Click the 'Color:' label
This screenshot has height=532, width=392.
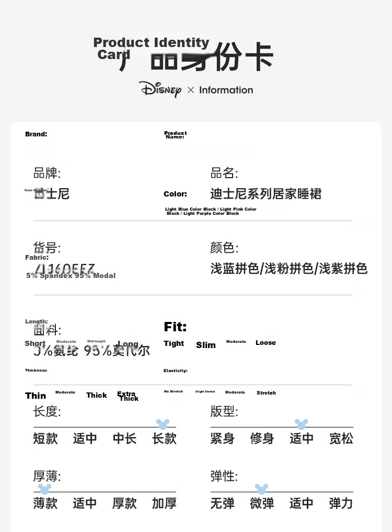(x=175, y=194)
